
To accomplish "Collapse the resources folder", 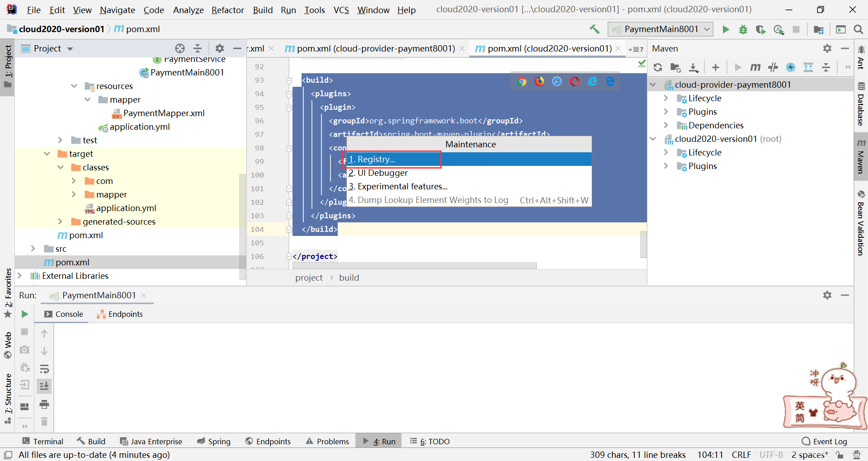I will [74, 86].
